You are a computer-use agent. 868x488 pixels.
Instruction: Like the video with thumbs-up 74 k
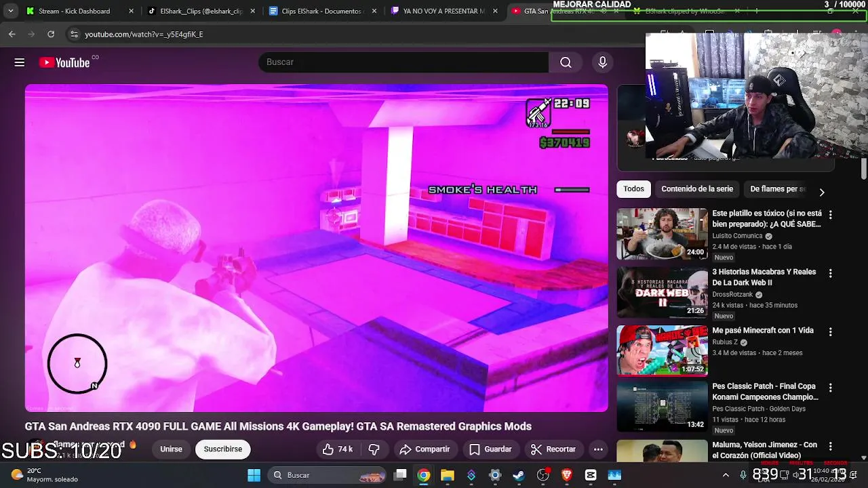point(337,449)
